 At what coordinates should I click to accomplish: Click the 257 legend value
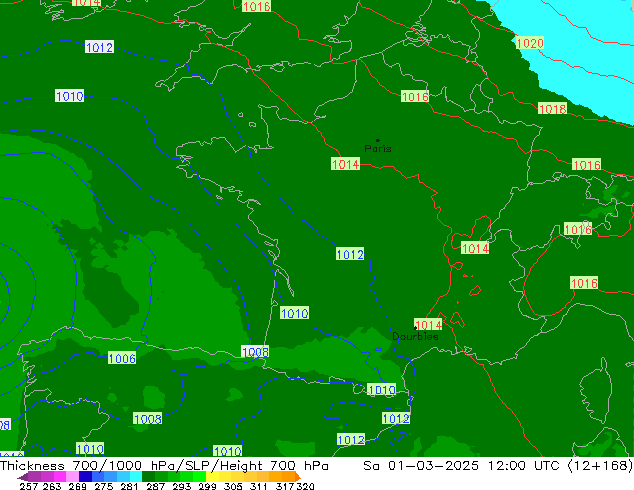pyautogui.click(x=28, y=486)
